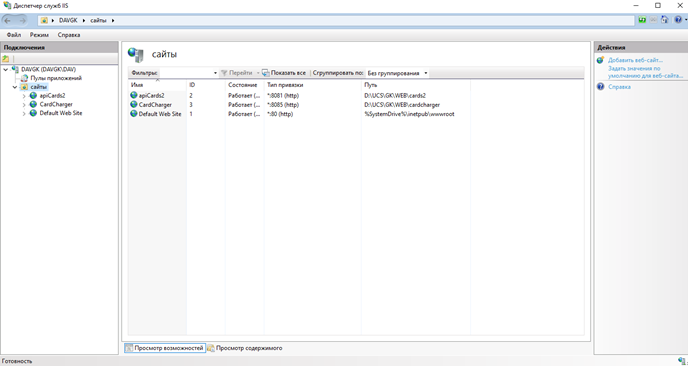Click CardCharger globe icon in tree
Image resolution: width=688 pixels, height=366 pixels.
coord(33,104)
